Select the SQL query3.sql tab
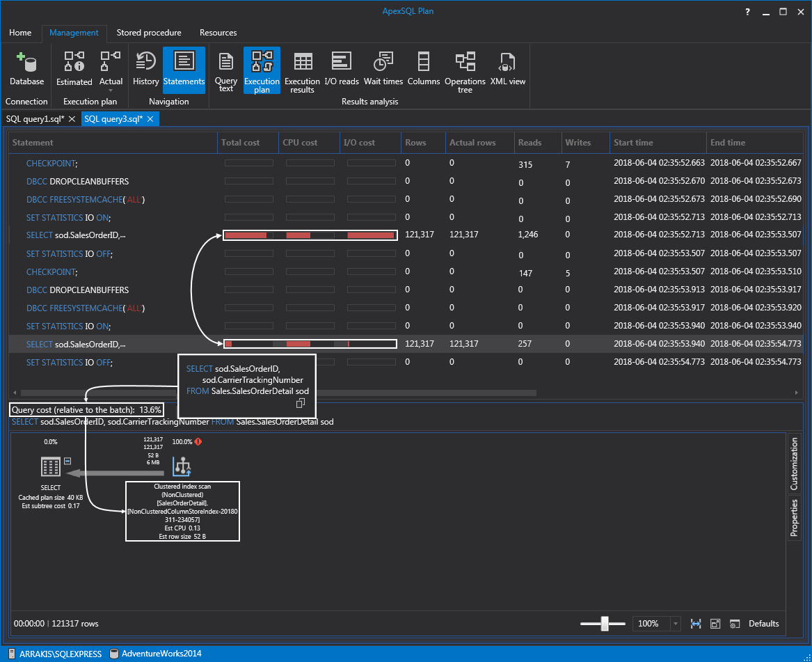812x662 pixels. [113, 119]
